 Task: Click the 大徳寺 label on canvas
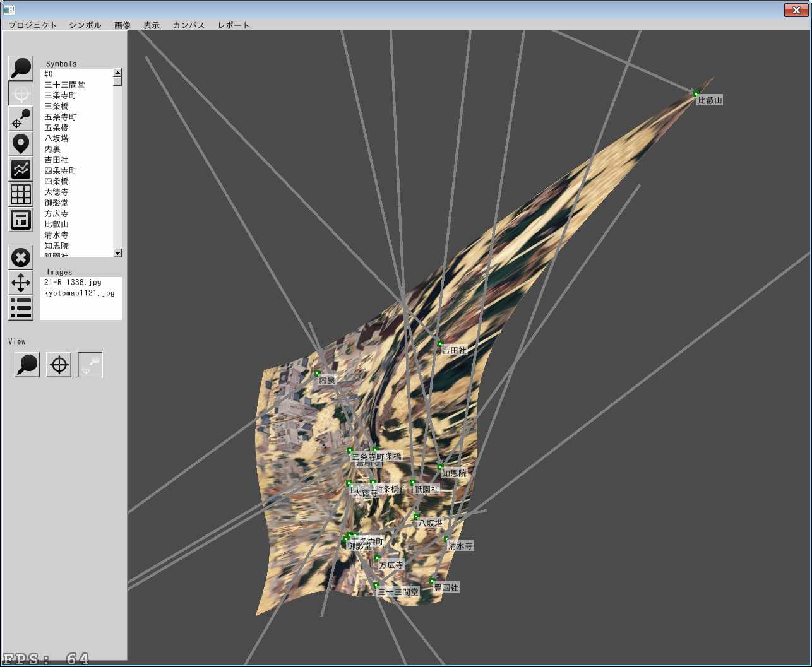click(366, 493)
